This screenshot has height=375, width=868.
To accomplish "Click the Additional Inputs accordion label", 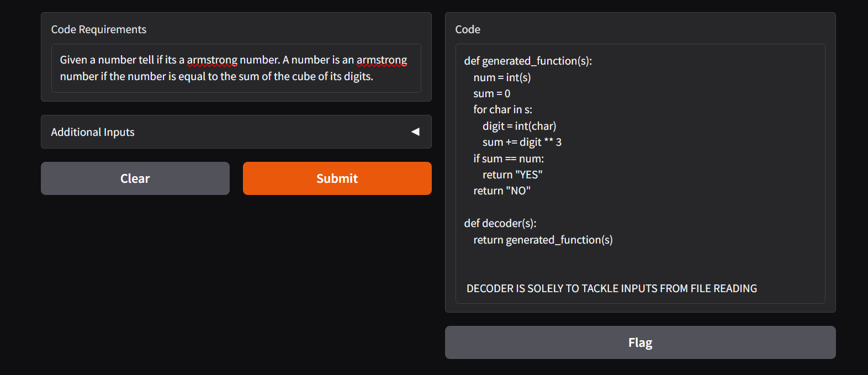I will pyautogui.click(x=93, y=132).
